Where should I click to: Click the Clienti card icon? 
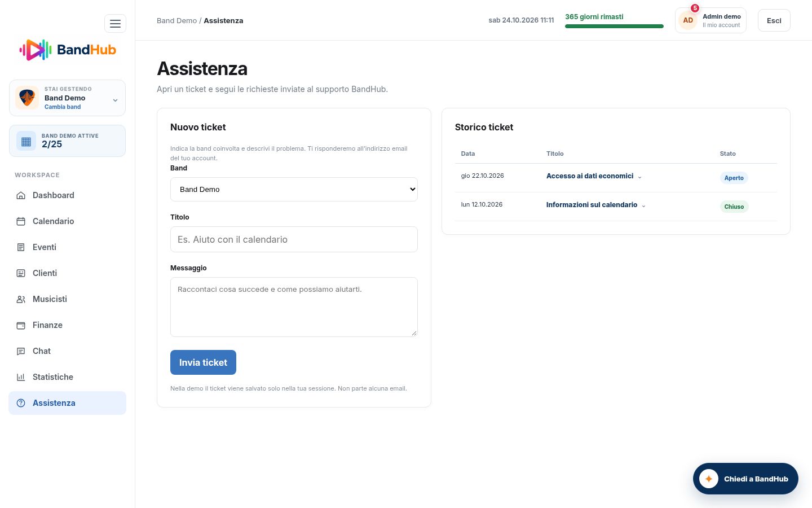[x=21, y=273]
